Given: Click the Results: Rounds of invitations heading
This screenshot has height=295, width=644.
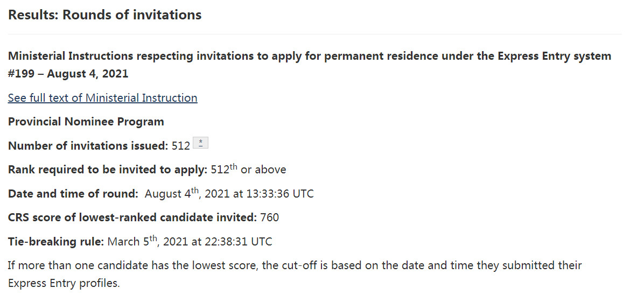Looking at the screenshot, I should [104, 15].
